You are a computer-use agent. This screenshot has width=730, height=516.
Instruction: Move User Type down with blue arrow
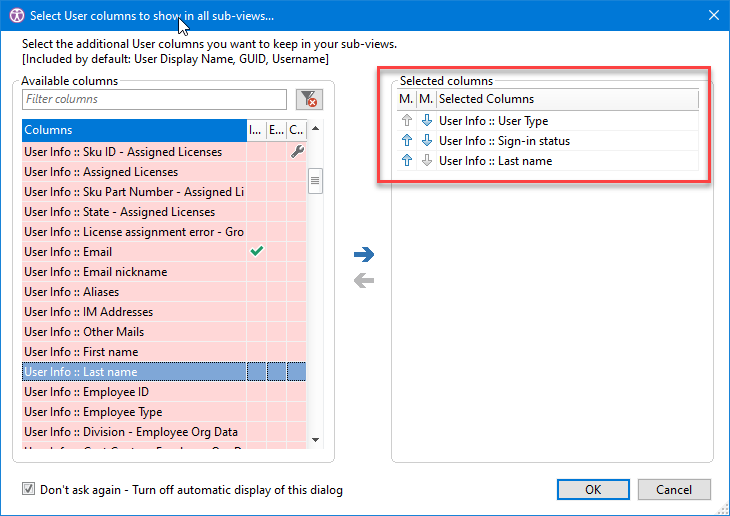coord(425,121)
